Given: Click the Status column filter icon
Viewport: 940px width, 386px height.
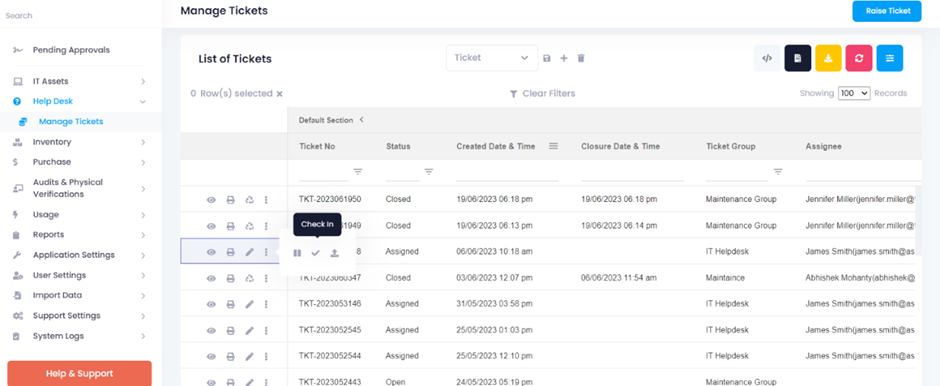Looking at the screenshot, I should pyautogui.click(x=429, y=172).
